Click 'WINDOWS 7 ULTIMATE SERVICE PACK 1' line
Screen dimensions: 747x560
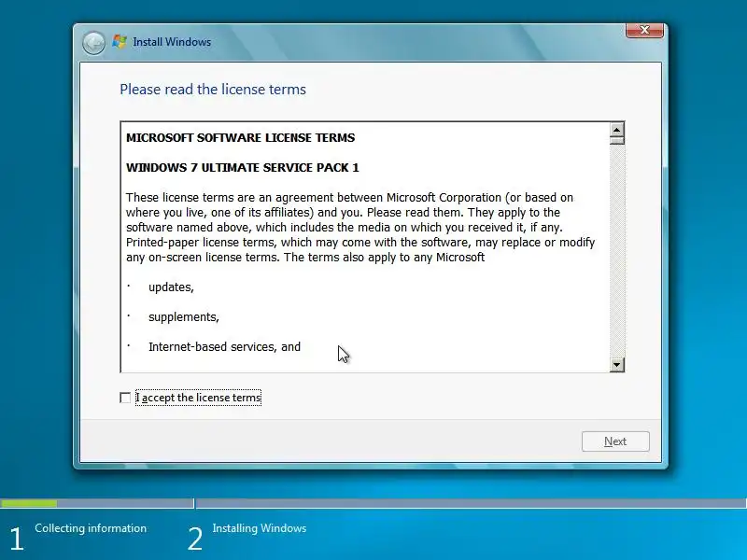[242, 168]
